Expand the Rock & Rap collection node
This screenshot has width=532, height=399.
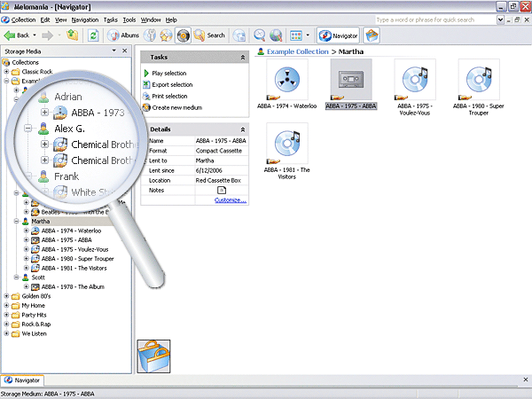pos(7,325)
